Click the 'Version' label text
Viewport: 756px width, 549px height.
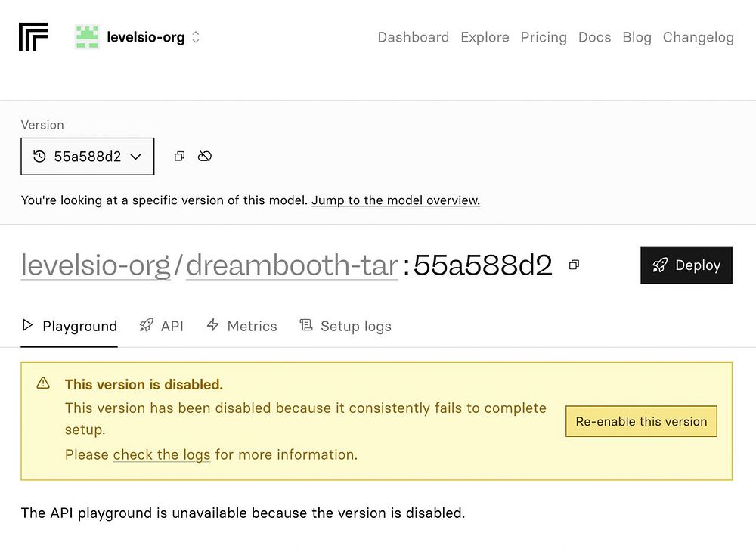tap(42, 125)
